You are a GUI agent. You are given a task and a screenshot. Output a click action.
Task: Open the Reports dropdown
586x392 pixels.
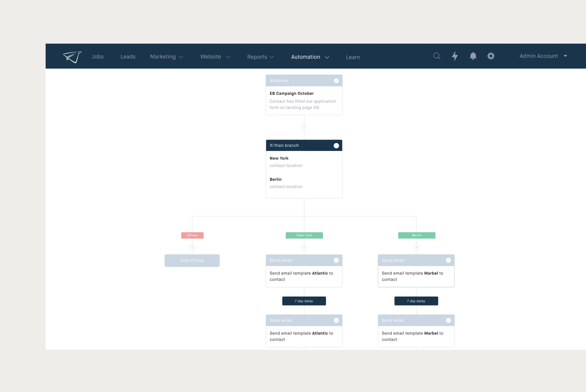(260, 57)
